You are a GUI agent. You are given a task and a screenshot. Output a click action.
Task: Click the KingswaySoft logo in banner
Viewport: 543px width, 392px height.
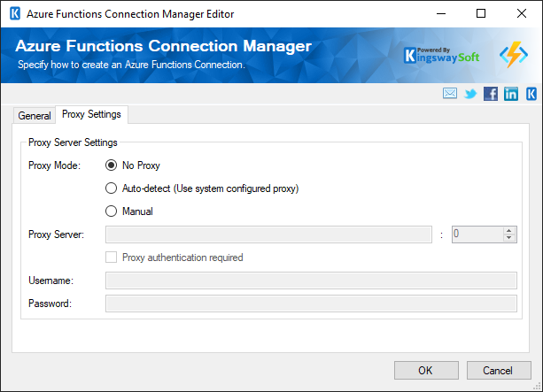point(441,56)
